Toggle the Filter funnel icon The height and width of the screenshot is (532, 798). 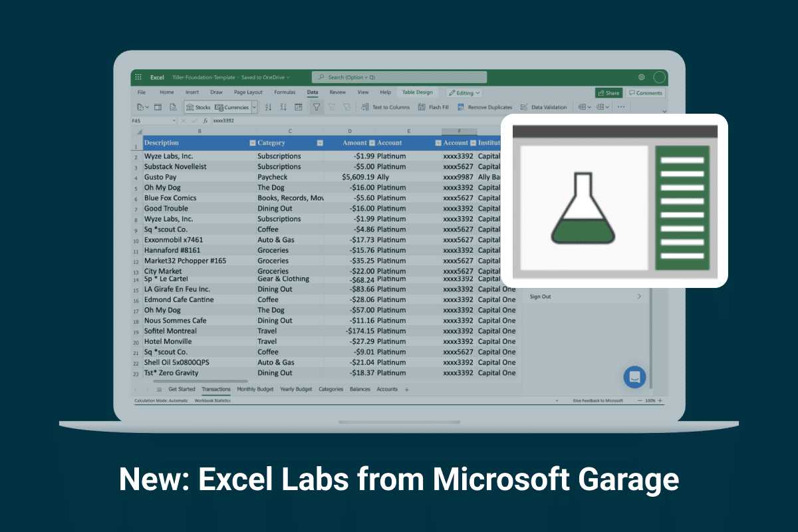[x=317, y=107]
